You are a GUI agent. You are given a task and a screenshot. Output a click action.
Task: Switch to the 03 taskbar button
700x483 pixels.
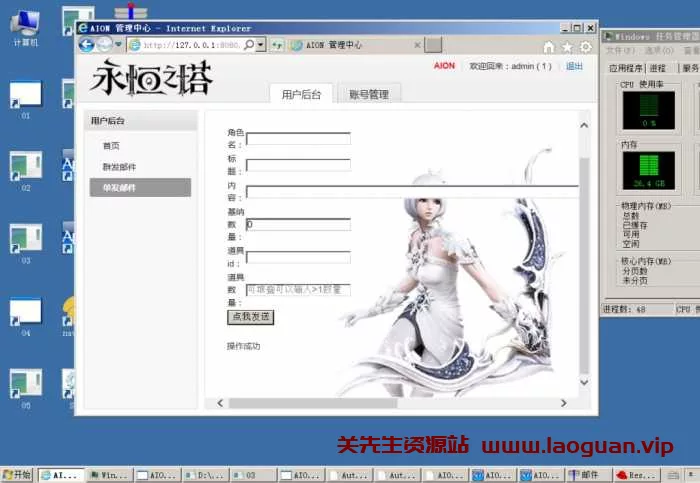point(253,475)
